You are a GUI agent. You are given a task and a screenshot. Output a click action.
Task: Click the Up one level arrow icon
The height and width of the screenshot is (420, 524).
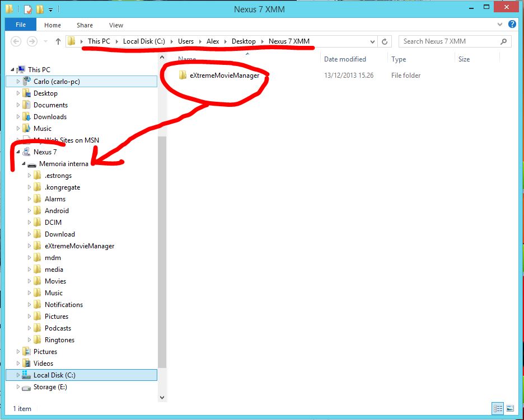(x=58, y=41)
